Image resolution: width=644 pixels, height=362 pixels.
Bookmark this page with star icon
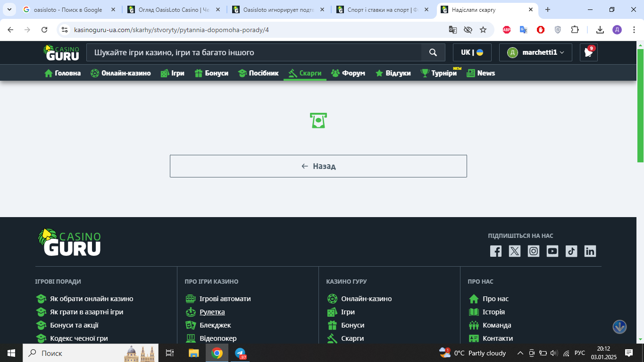click(483, 30)
